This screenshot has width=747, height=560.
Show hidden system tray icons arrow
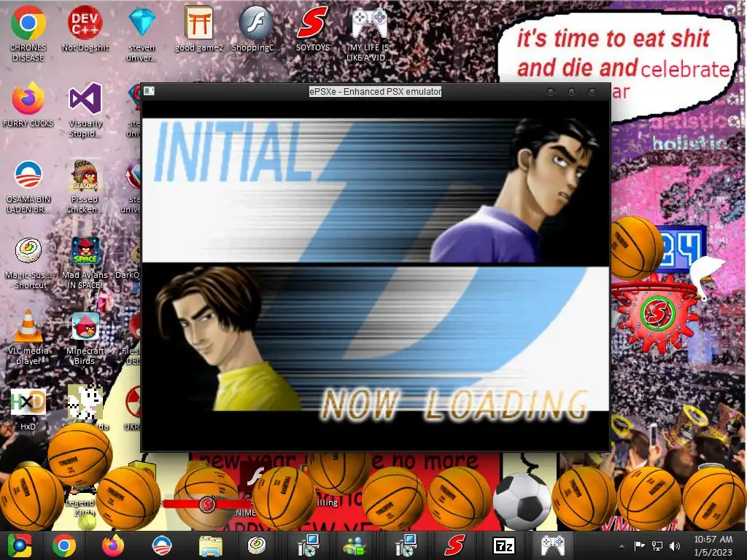click(x=622, y=546)
